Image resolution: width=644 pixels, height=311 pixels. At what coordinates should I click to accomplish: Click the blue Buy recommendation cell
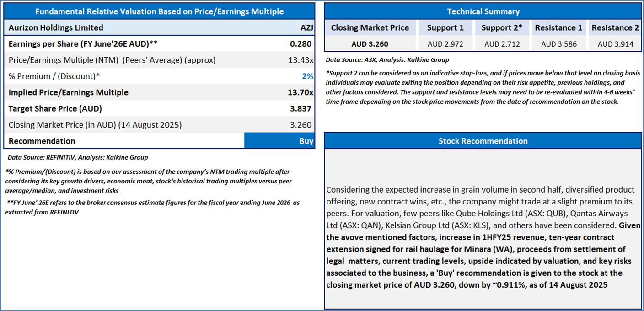(279, 141)
